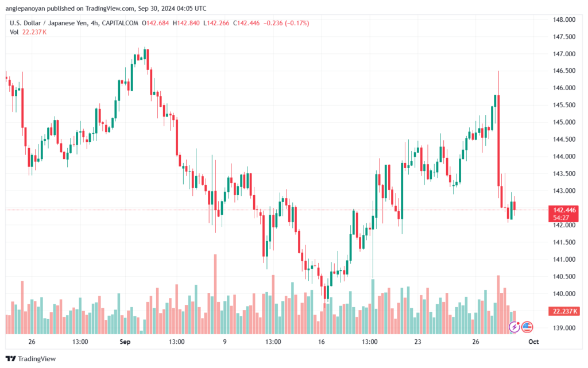Click the -0.236 (-0.17%) change value
This screenshot has width=588, height=368.
point(286,23)
